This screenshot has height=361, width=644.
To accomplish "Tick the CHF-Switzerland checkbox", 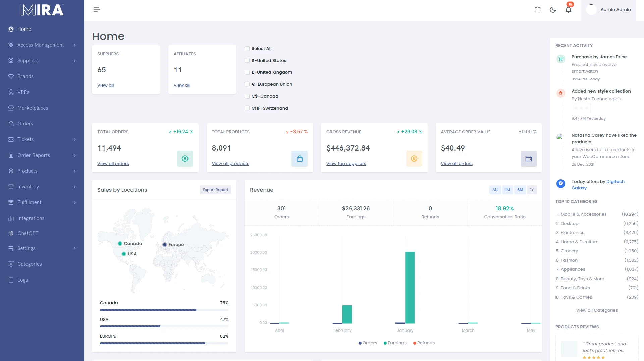I will [247, 108].
